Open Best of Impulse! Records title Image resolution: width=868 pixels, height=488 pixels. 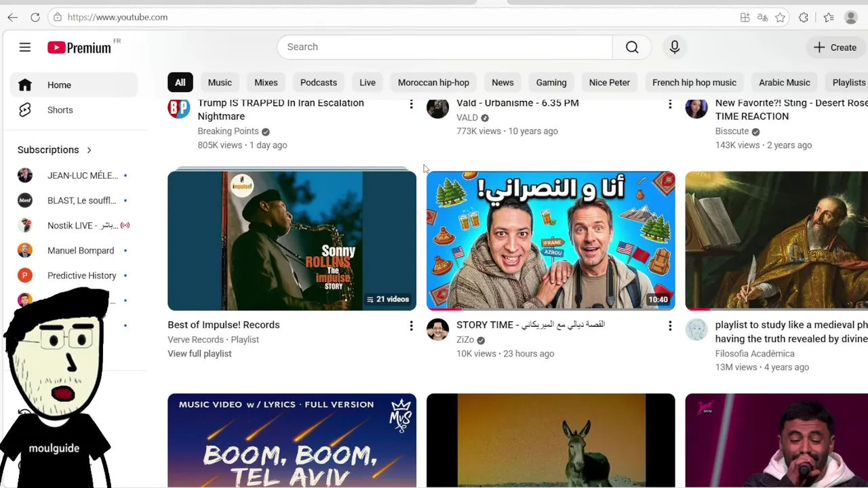[224, 325]
